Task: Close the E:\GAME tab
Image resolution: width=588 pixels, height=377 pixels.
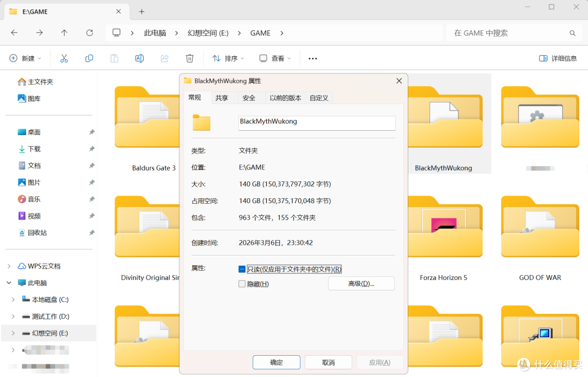Action: point(119,11)
